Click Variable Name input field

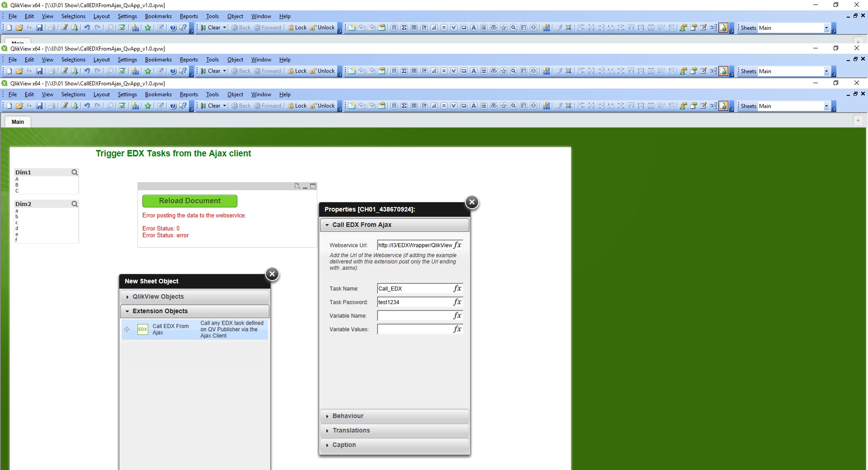(415, 315)
